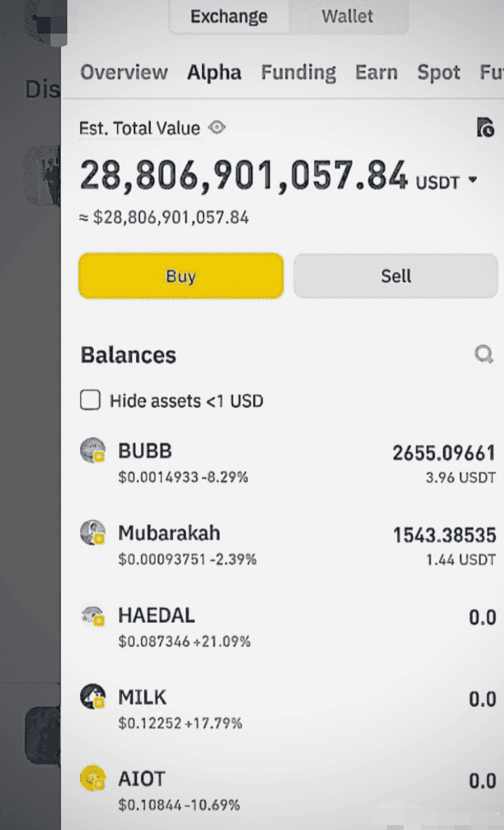Open the Spot tab

point(439,72)
